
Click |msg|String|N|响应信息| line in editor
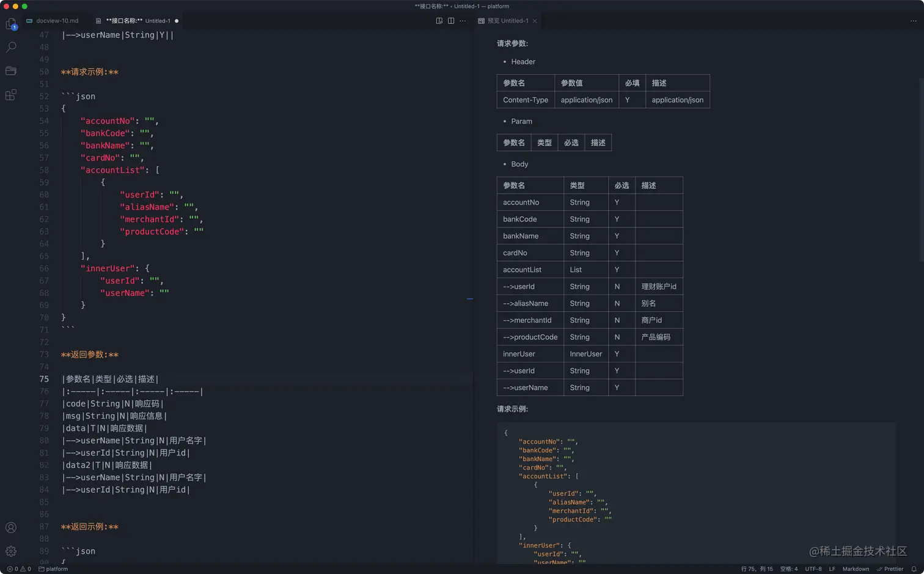pos(114,416)
